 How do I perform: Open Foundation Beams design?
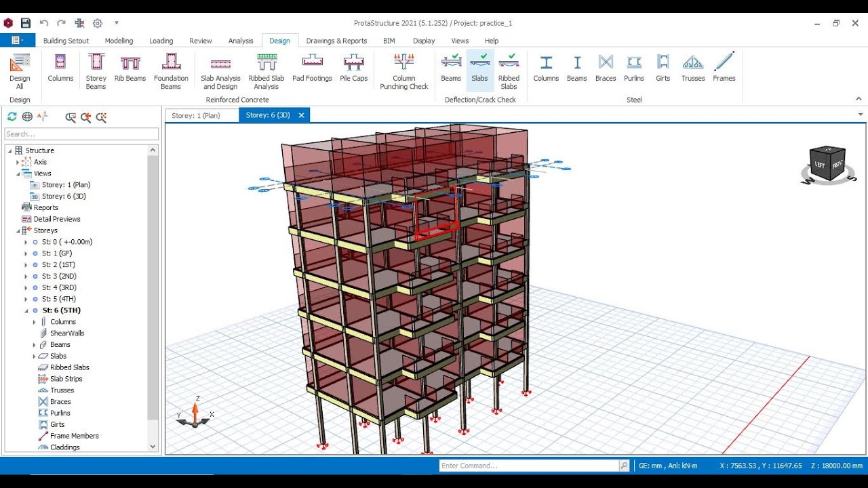(x=171, y=71)
